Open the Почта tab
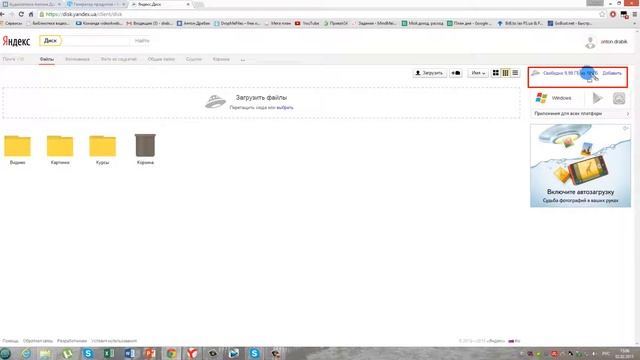The image size is (640, 360). pos(13,59)
